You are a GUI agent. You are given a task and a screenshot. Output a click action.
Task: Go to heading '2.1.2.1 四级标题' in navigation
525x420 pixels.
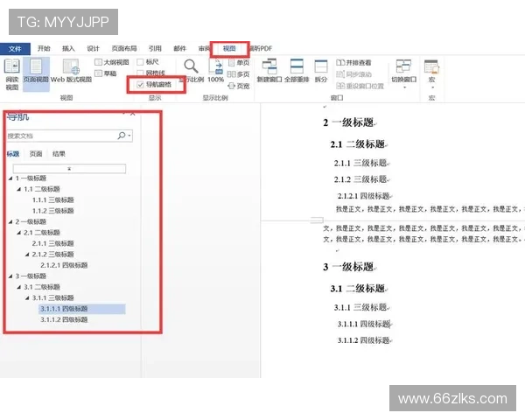coord(64,265)
